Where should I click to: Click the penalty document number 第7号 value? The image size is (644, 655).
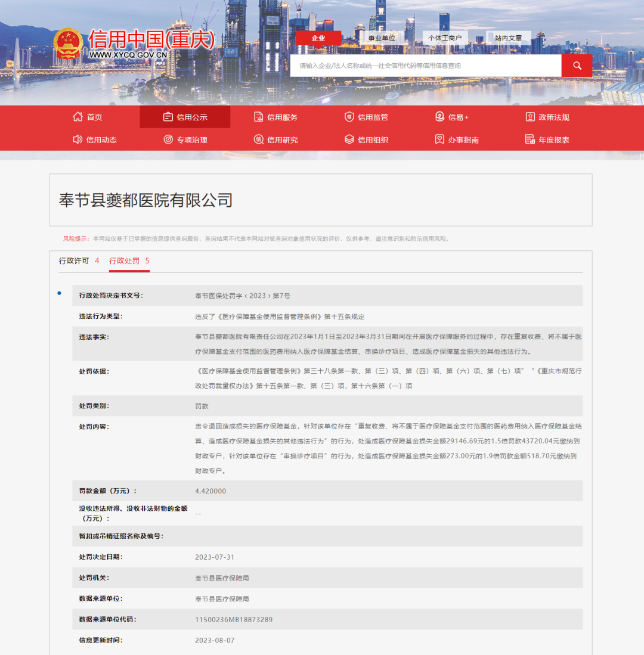pyautogui.click(x=243, y=296)
